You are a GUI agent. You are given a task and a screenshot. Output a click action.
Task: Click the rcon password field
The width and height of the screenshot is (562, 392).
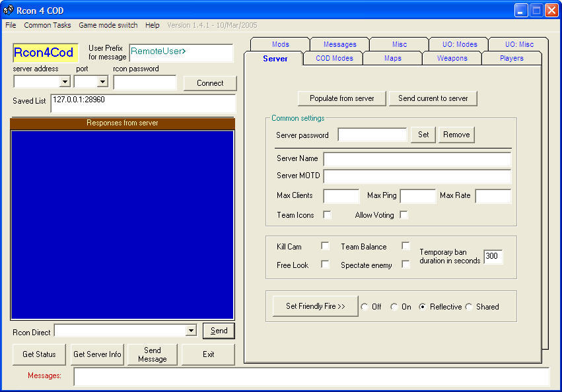click(x=145, y=82)
